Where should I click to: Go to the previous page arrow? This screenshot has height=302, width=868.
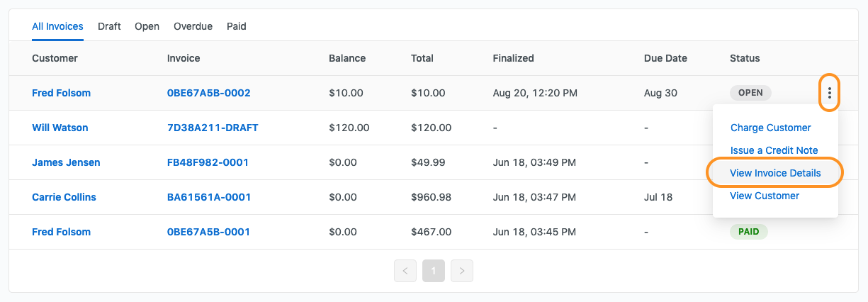(x=405, y=270)
